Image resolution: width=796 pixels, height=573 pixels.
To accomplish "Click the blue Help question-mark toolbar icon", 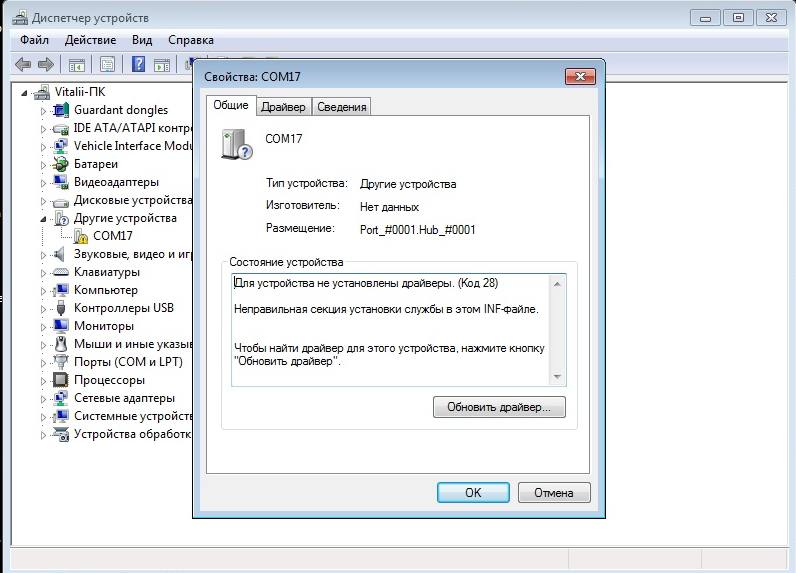I will pos(138,65).
